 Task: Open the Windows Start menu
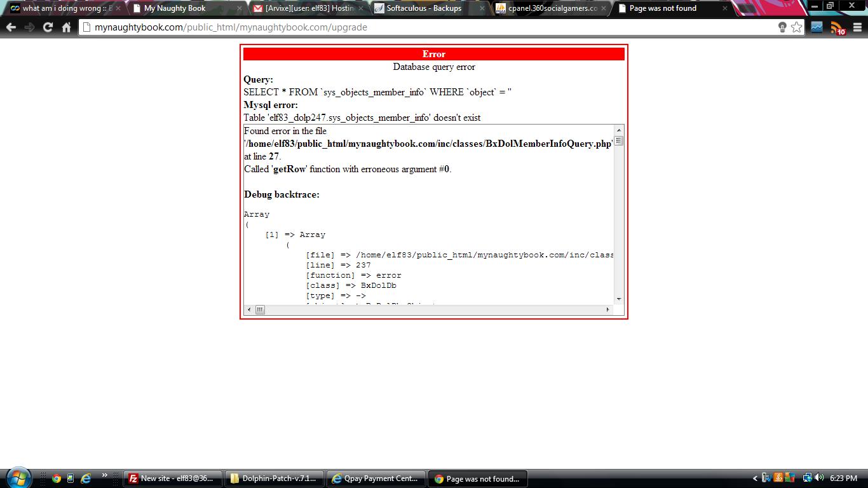pyautogui.click(x=18, y=477)
